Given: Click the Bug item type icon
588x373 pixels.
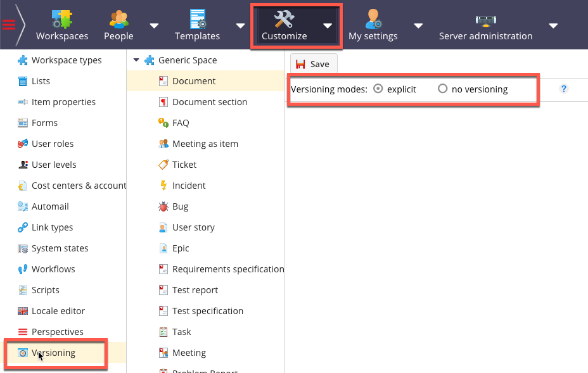Looking at the screenshot, I should [x=163, y=206].
